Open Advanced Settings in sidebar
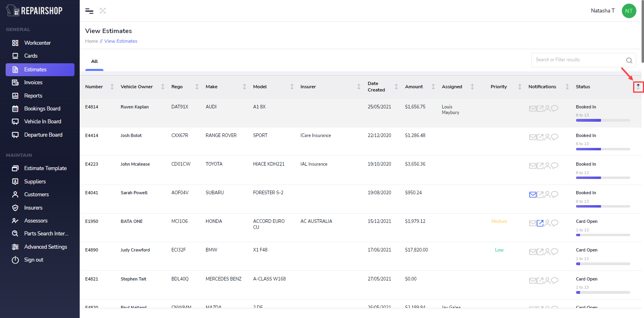Image resolution: width=644 pixels, height=318 pixels. tap(45, 247)
